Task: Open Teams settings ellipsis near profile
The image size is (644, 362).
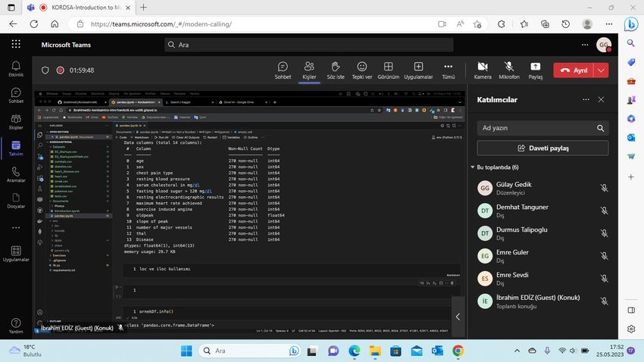Action: click(585, 45)
